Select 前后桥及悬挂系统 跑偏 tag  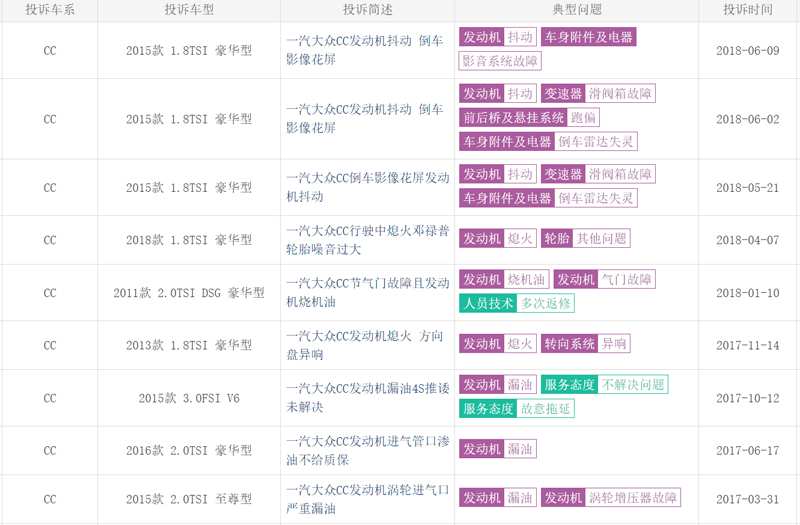pyautogui.click(x=529, y=117)
